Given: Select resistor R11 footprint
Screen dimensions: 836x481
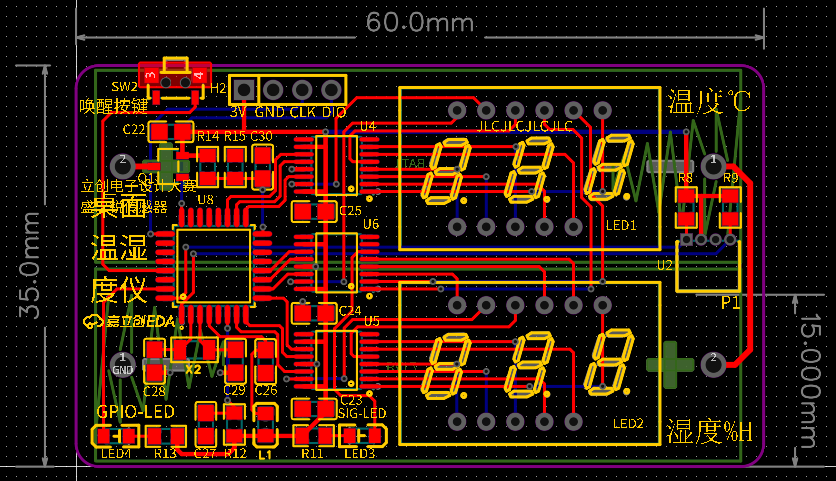Looking at the screenshot, I should click(x=315, y=437).
